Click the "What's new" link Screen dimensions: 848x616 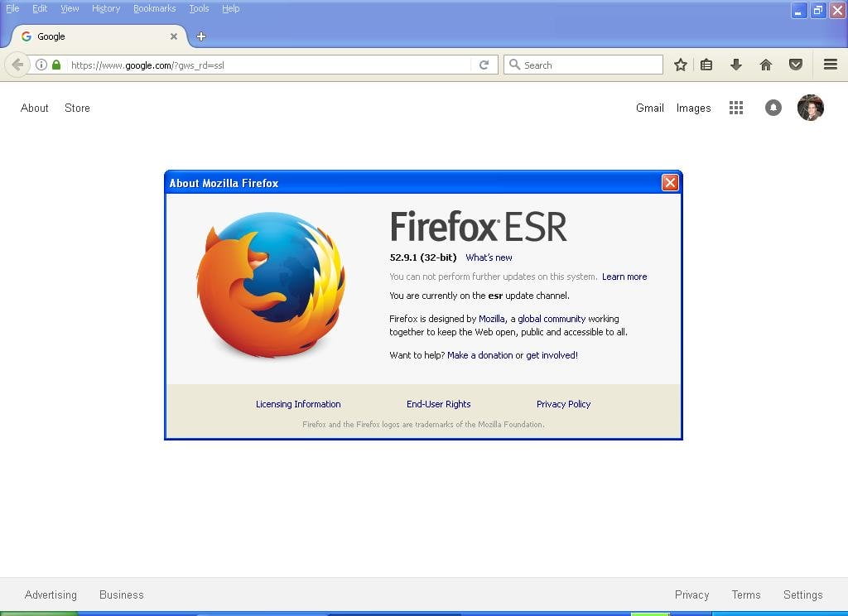click(x=489, y=257)
